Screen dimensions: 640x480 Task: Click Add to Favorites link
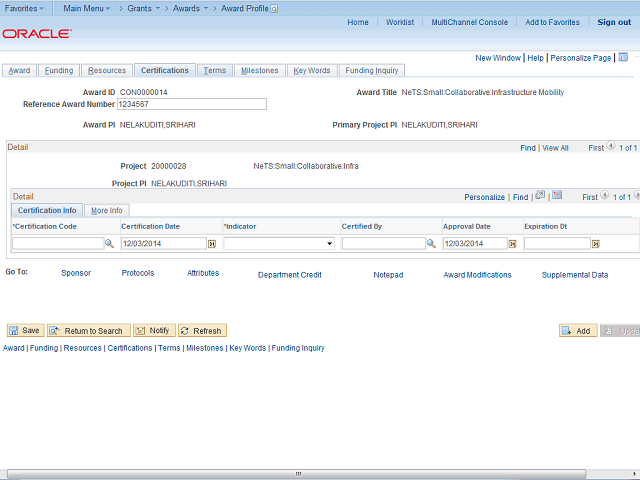click(x=553, y=22)
